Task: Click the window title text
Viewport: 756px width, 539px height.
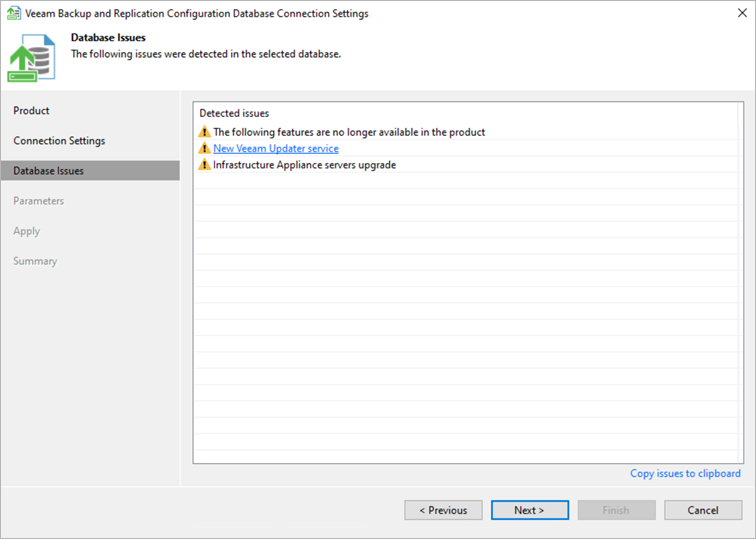Action: [197, 13]
